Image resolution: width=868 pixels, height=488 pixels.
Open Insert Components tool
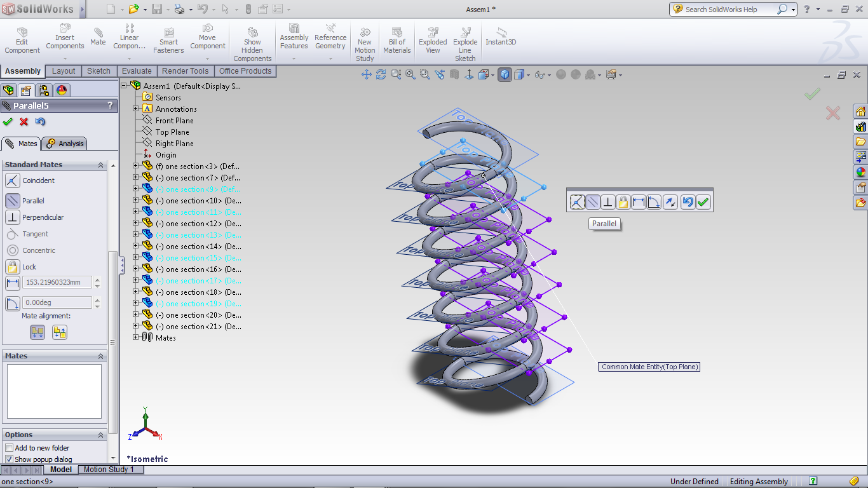65,37
